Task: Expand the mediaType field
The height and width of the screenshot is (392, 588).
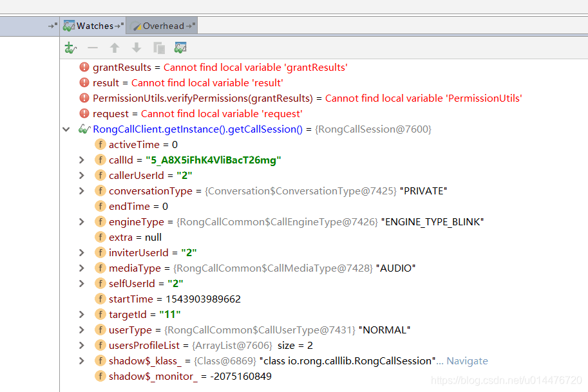Action: point(82,268)
